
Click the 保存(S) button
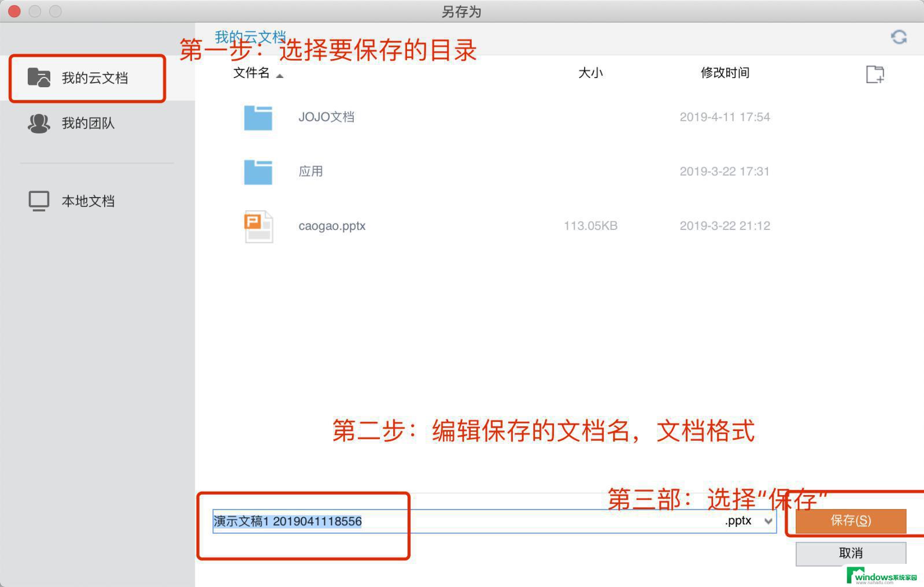click(851, 521)
